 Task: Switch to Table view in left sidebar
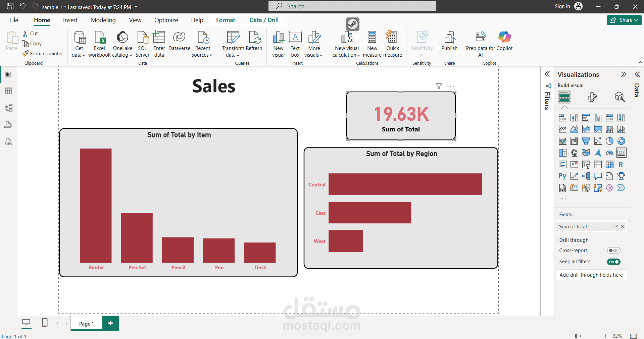[x=8, y=91]
